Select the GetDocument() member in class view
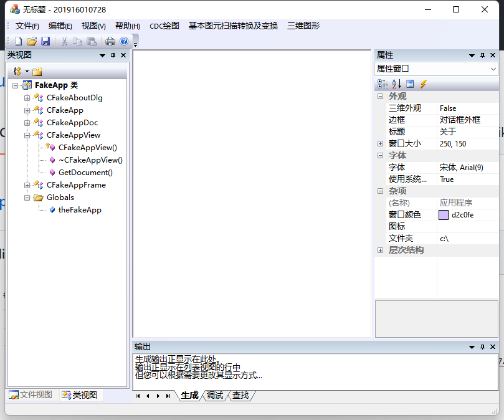This screenshot has width=504, height=420. (x=84, y=172)
